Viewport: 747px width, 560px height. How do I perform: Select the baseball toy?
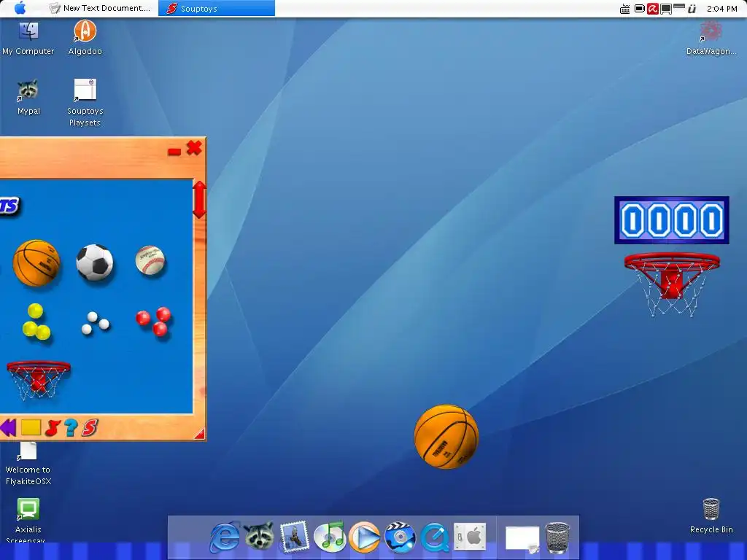[x=150, y=260]
